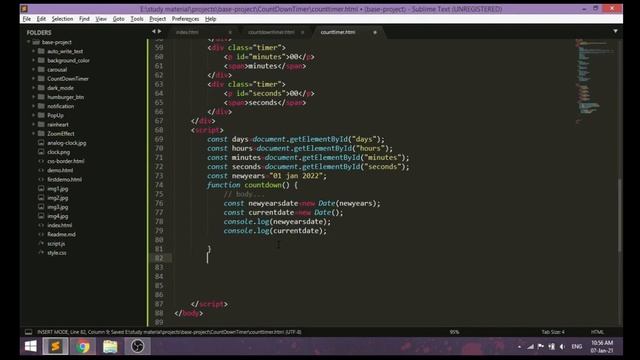
Task: Expand the notification folder
Action: point(33,106)
